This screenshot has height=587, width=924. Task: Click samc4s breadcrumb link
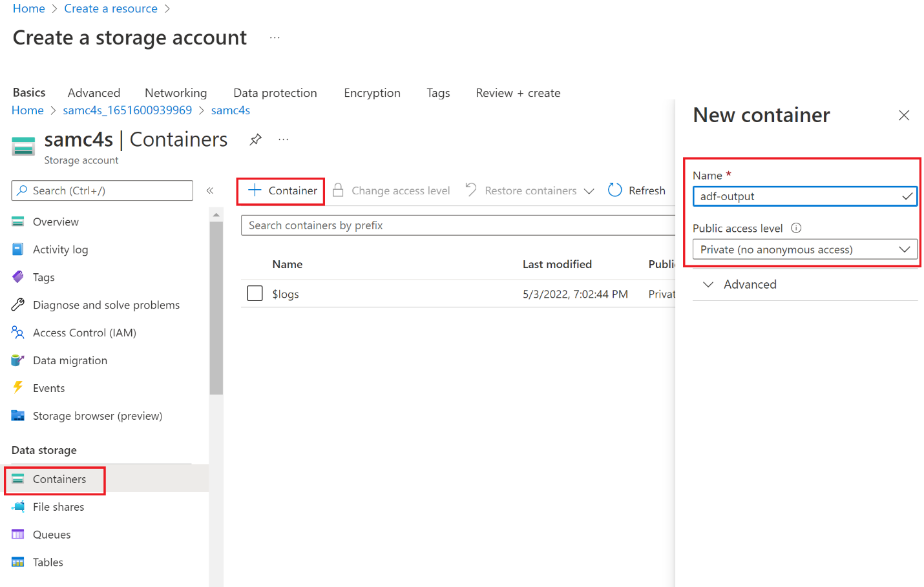[x=231, y=110]
